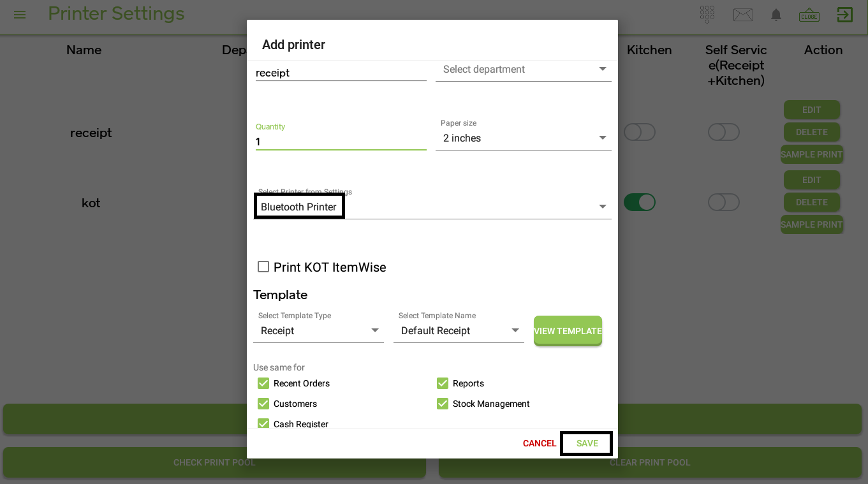Click the VIEW TEMPLATE button

pos(568,331)
